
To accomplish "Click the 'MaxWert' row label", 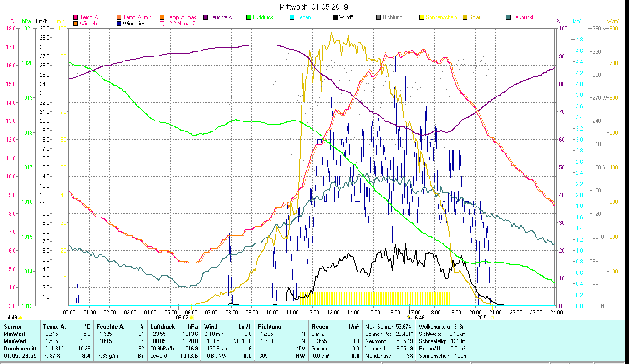I will click(14, 341).
